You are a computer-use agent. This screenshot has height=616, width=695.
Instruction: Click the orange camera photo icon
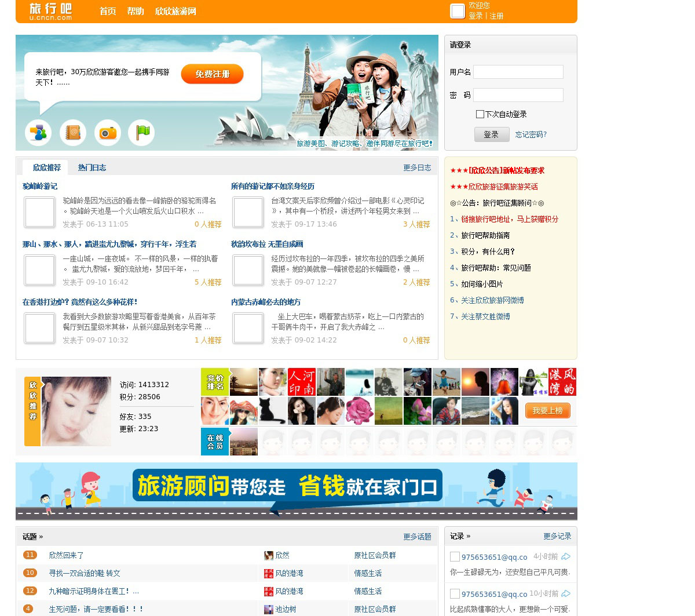tap(108, 133)
